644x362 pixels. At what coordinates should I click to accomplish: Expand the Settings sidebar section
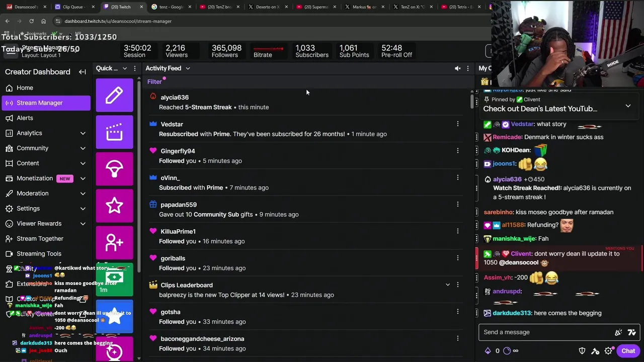pos(83,209)
